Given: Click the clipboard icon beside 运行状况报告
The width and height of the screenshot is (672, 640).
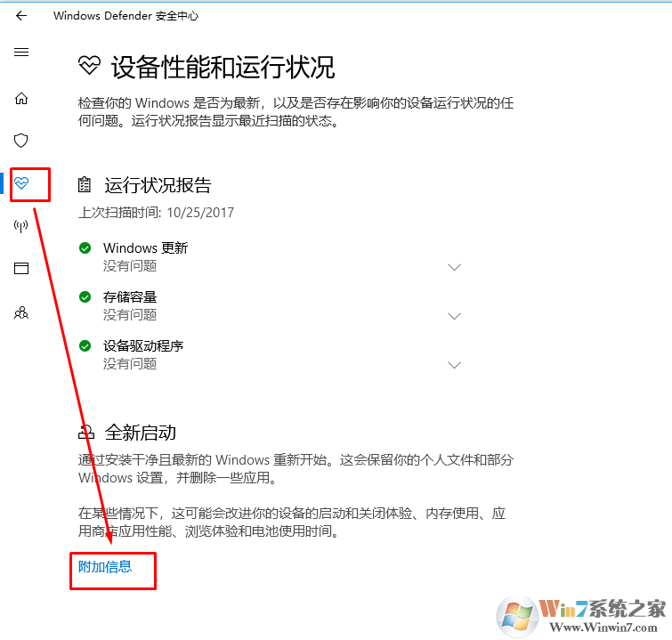Looking at the screenshot, I should click(x=85, y=185).
